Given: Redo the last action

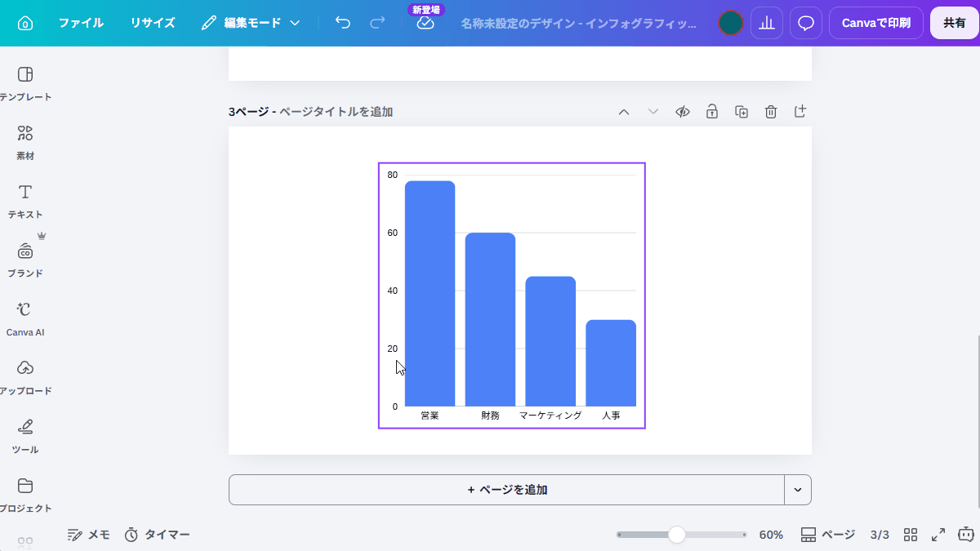Looking at the screenshot, I should point(377,23).
